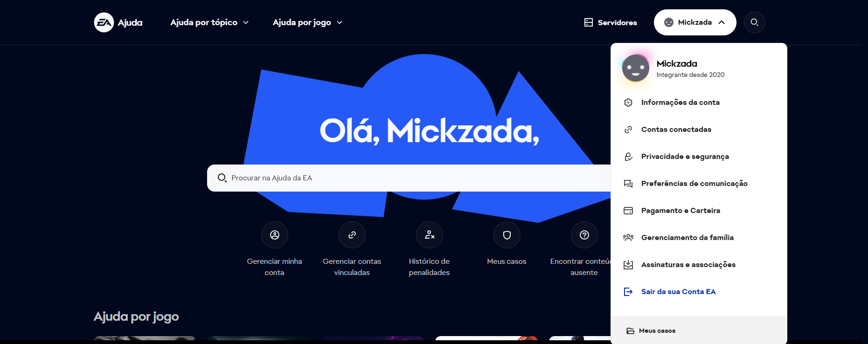Collapse the Mickzada account menu
This screenshot has width=868, height=344.
(x=695, y=22)
